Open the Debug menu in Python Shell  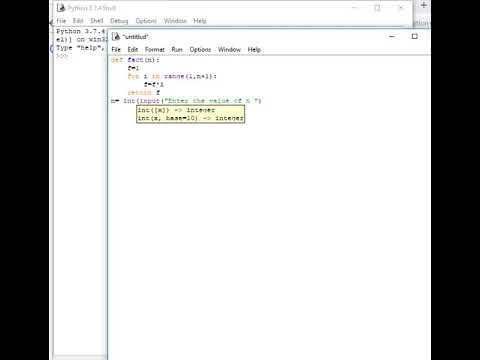(x=119, y=21)
